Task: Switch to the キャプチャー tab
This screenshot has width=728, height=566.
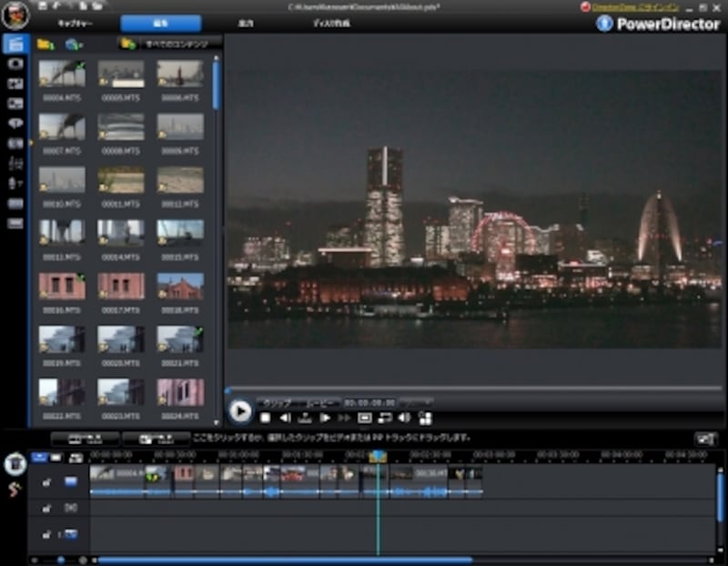Action: tap(76, 24)
